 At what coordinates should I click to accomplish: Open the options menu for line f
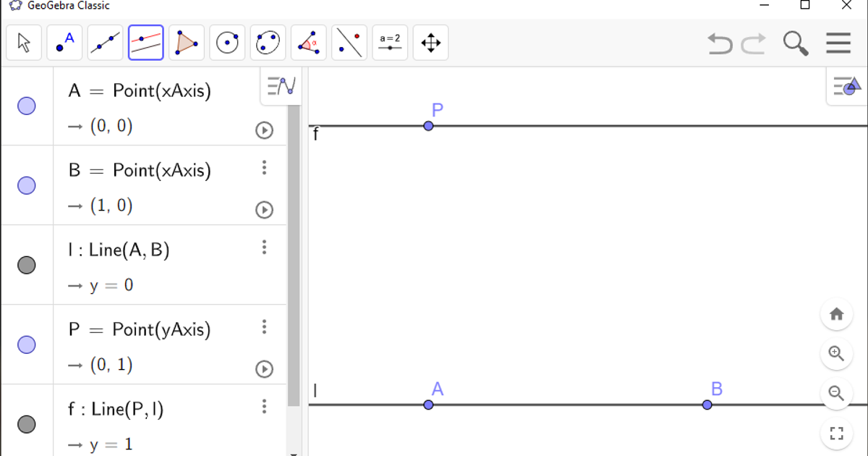coord(264,406)
